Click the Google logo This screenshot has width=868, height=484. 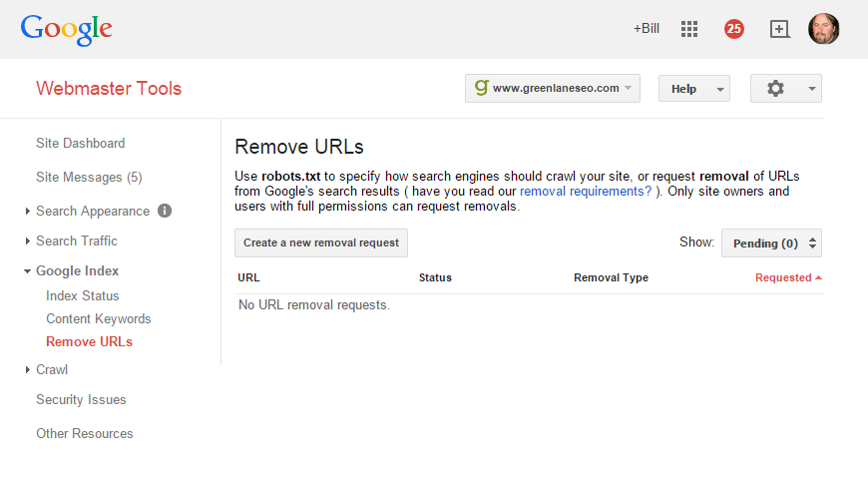(x=67, y=29)
